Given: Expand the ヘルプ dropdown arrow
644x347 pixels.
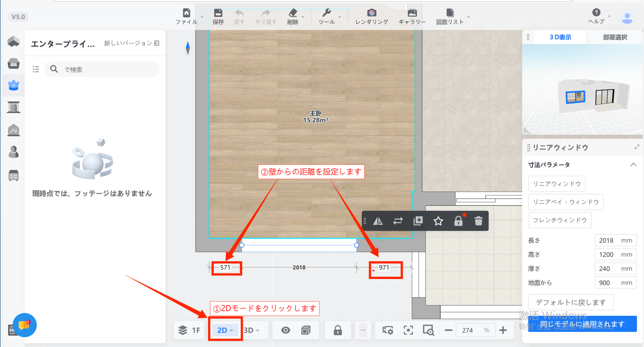Looking at the screenshot, I should (609, 16).
